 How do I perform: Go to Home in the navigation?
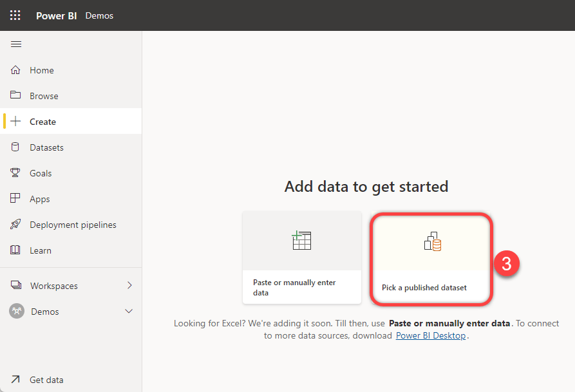[x=71, y=70]
